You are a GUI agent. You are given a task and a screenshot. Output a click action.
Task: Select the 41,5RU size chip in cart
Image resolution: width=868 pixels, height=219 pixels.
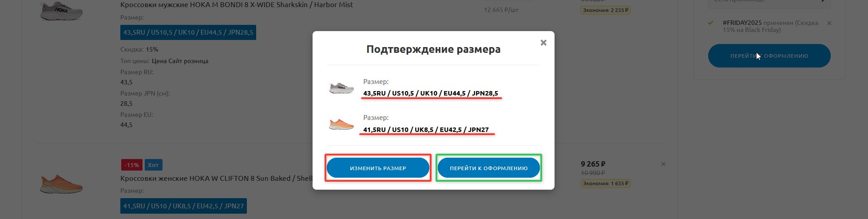183,206
